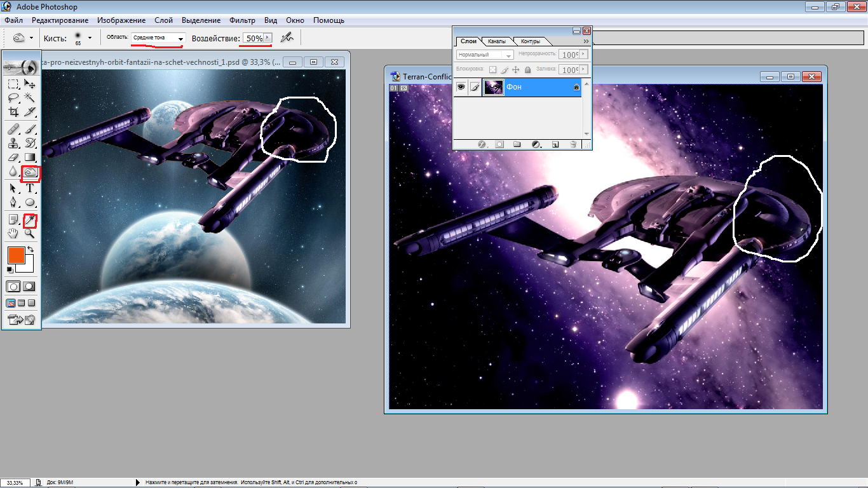Switch to Standard editing mode
The height and width of the screenshot is (488, 868).
click(13, 287)
